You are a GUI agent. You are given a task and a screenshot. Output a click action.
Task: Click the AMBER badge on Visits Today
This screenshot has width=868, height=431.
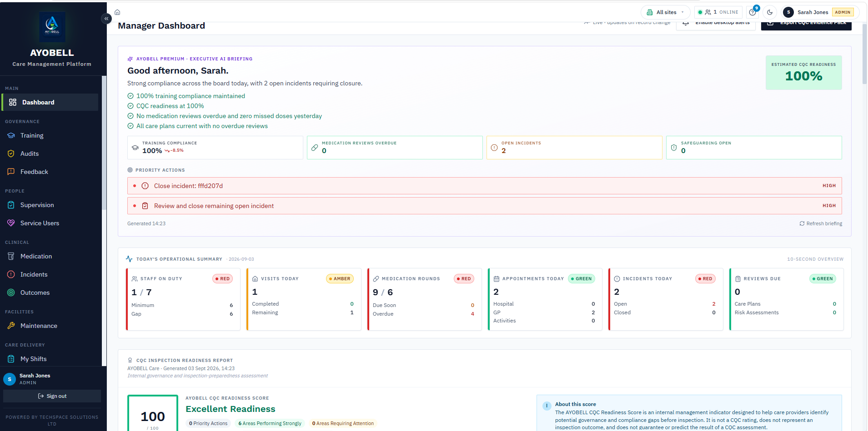click(x=340, y=278)
